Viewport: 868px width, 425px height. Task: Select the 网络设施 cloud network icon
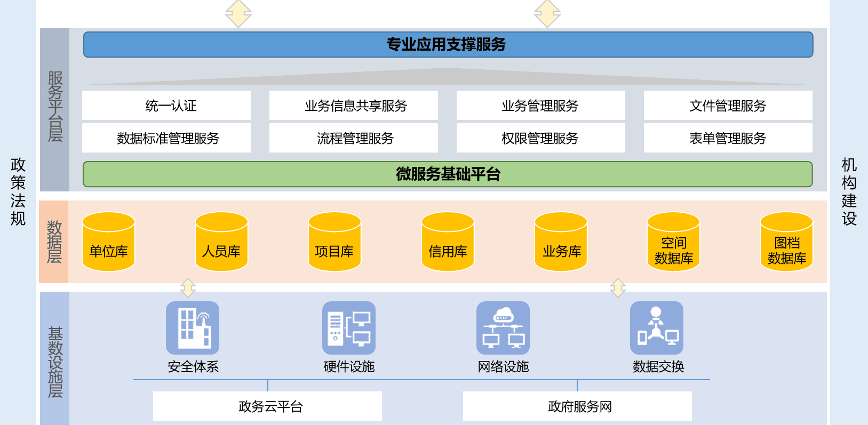(x=503, y=328)
